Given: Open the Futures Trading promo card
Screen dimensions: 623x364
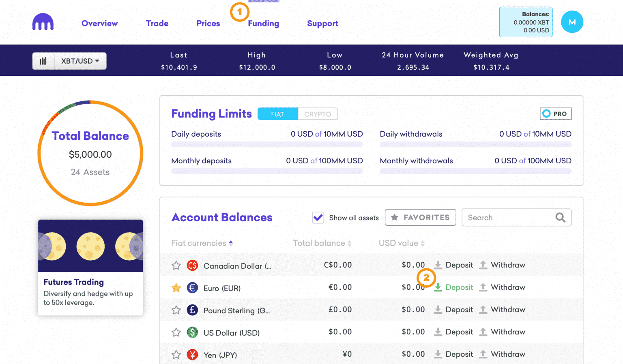Looking at the screenshot, I should click(90, 268).
